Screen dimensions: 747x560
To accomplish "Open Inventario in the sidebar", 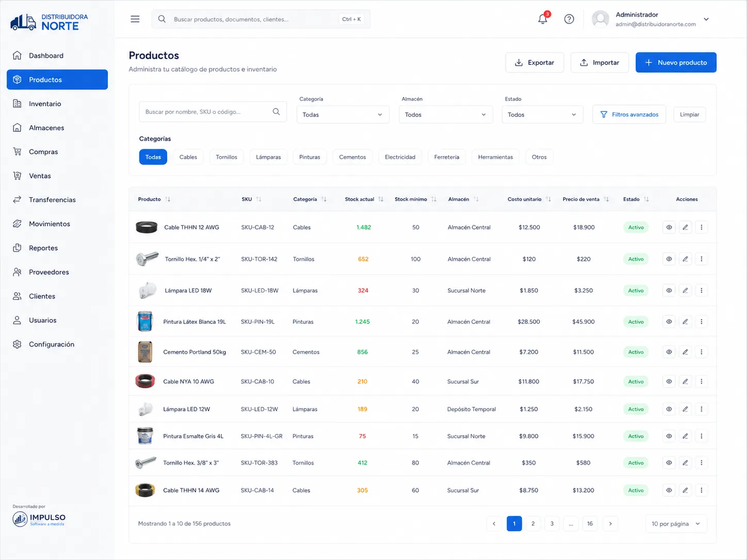I will point(57,104).
